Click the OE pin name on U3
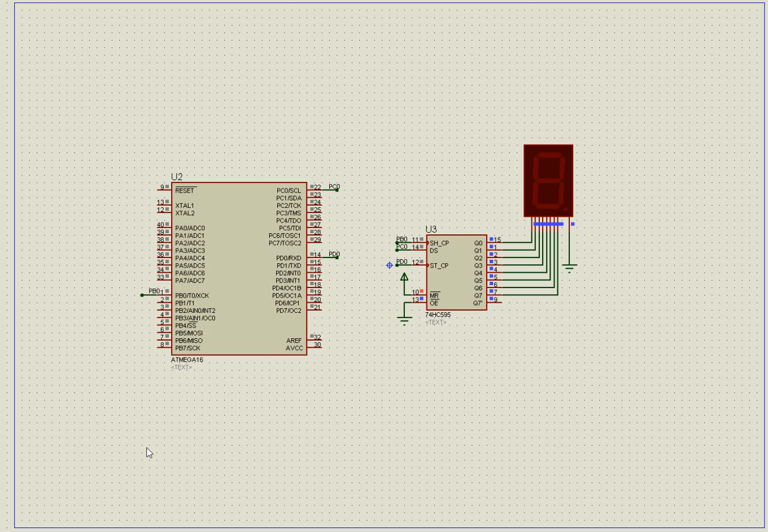Viewport: 768px width, 532px height. click(434, 303)
